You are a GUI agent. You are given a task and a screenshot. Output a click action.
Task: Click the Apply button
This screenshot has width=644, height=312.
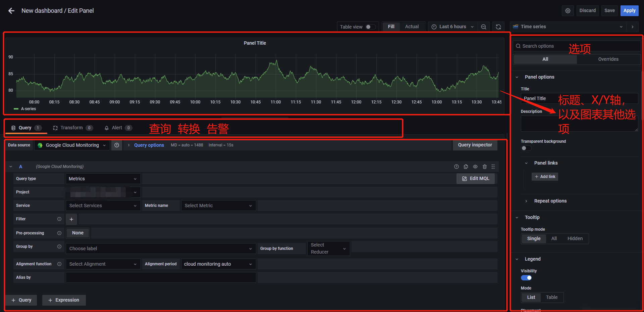(629, 11)
